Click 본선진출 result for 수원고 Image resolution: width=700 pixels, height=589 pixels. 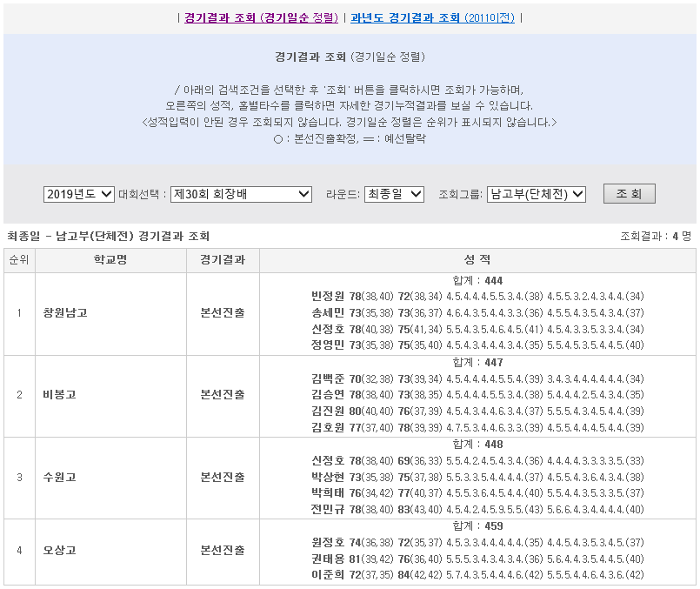(x=223, y=478)
